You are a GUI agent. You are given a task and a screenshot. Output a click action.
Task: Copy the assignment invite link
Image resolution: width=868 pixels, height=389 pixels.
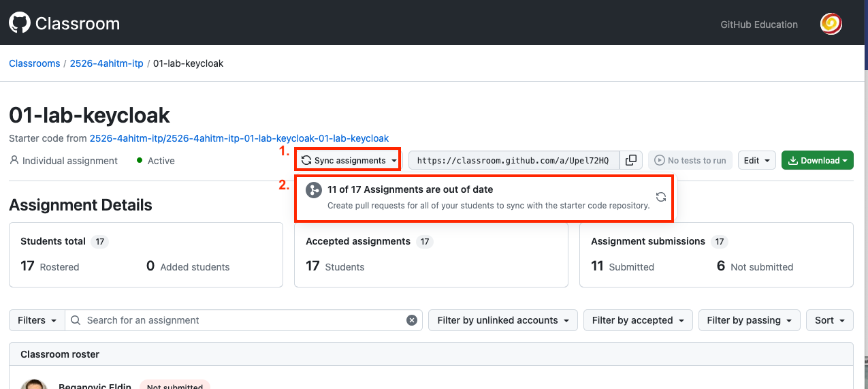click(631, 160)
